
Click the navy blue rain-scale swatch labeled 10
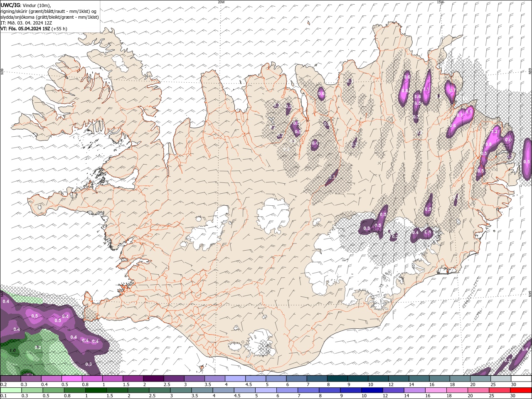(372, 390)
